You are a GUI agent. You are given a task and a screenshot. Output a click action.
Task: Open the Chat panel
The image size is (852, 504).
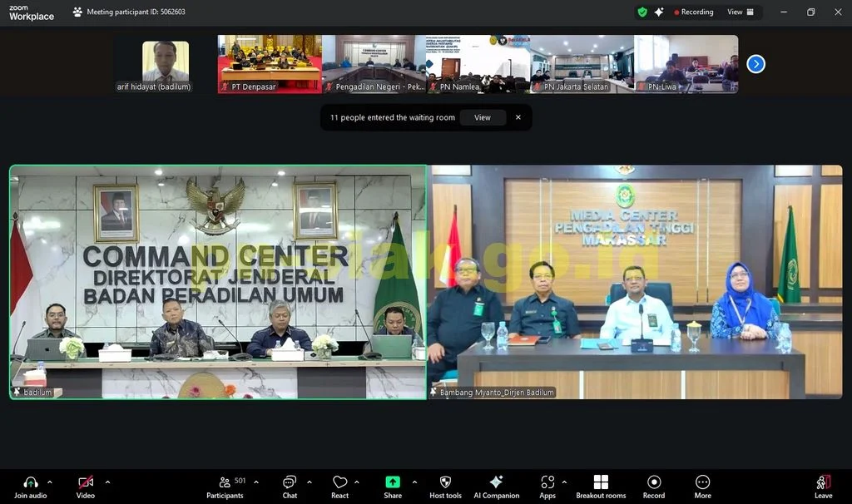pyautogui.click(x=290, y=487)
